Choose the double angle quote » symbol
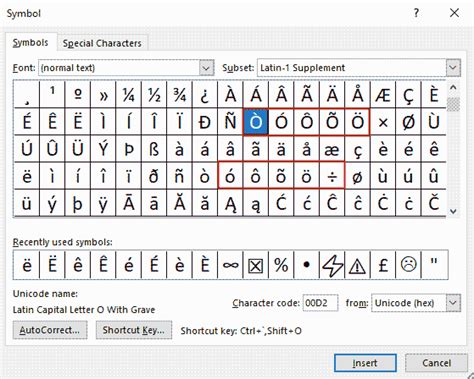 pos(103,95)
